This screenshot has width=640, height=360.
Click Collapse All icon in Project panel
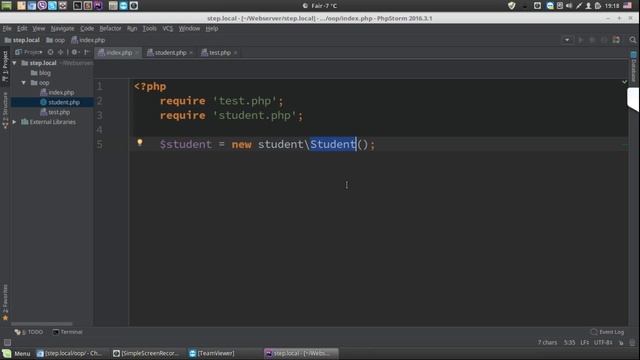tap(60, 52)
